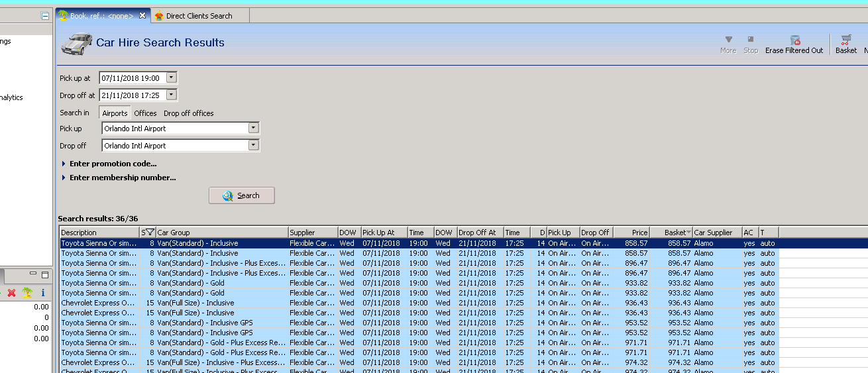The image size is (868, 373).
Task: Collapse the upper-left panel with minimize icon
Action: 45,16
